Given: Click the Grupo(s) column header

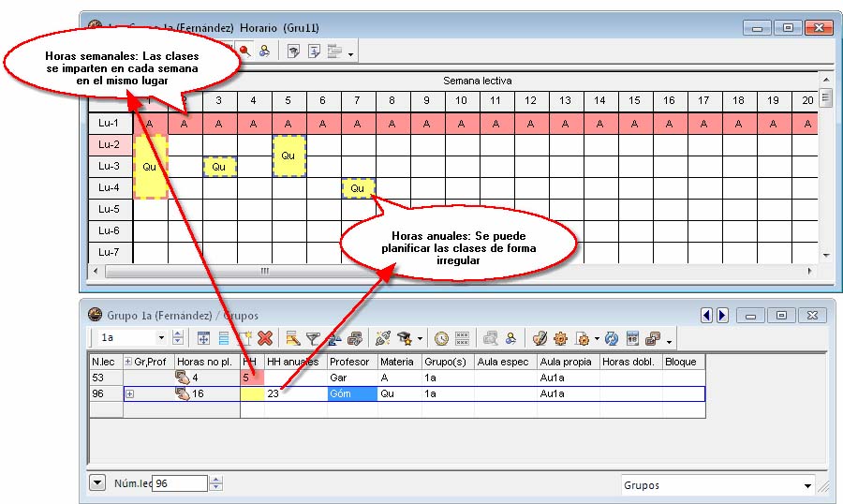Looking at the screenshot, I should click(x=448, y=362).
